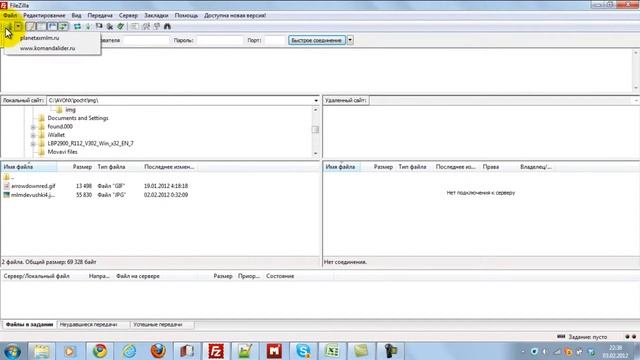Select the arrowdownred.gif file

tap(33, 186)
